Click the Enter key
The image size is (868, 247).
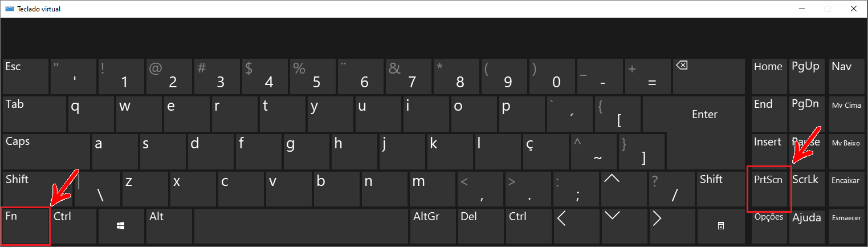[705, 114]
